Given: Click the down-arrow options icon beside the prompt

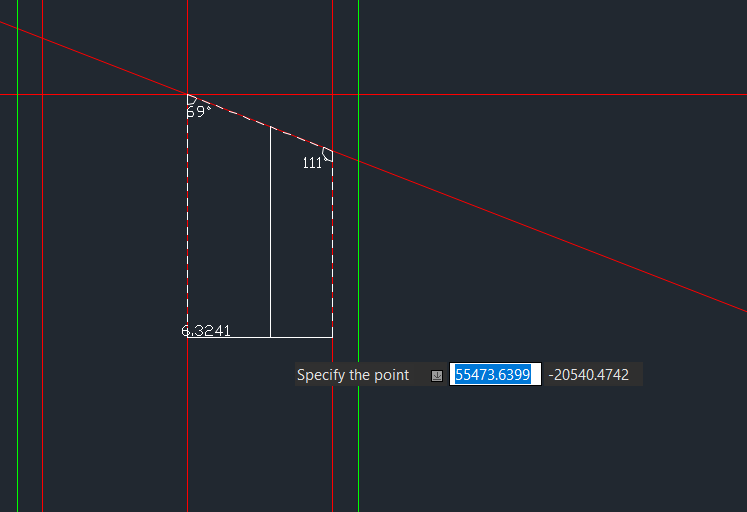Looking at the screenshot, I should pyautogui.click(x=437, y=376).
